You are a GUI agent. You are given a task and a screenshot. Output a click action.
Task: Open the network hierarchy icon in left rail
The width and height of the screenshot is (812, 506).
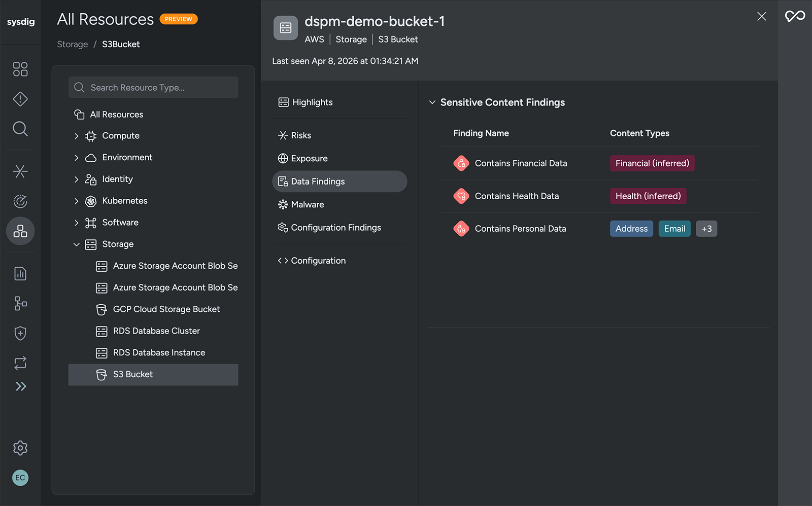point(20,304)
